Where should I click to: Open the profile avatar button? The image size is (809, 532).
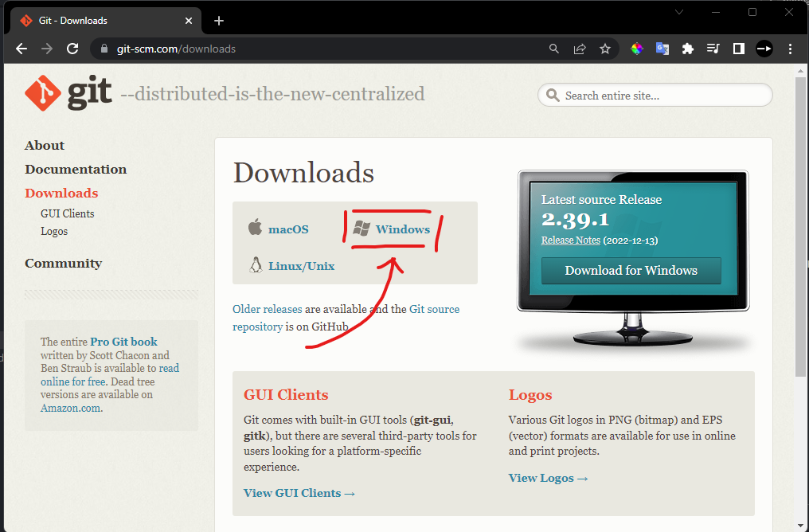point(764,49)
